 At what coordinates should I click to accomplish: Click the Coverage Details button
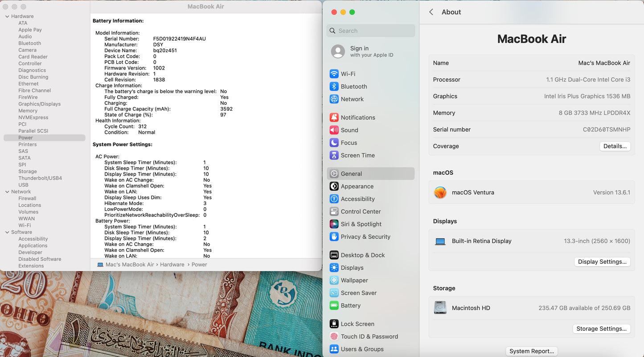(x=615, y=146)
